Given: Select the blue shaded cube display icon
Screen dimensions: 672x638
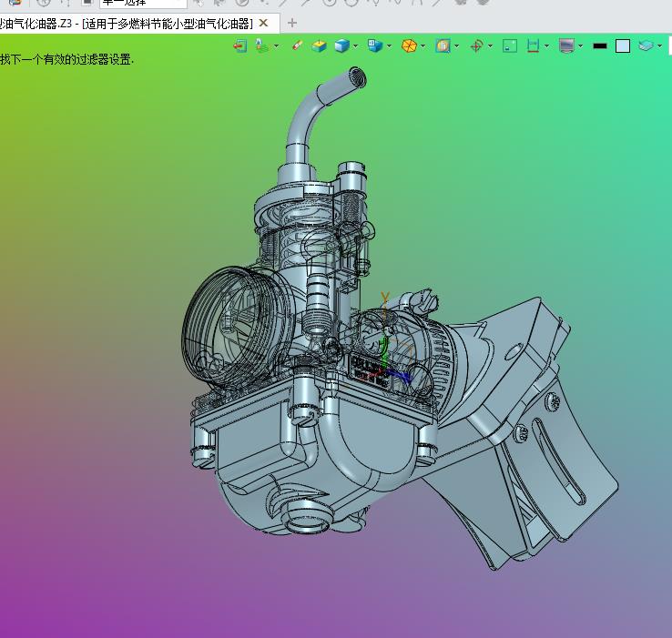Looking at the screenshot, I should coord(341,46).
